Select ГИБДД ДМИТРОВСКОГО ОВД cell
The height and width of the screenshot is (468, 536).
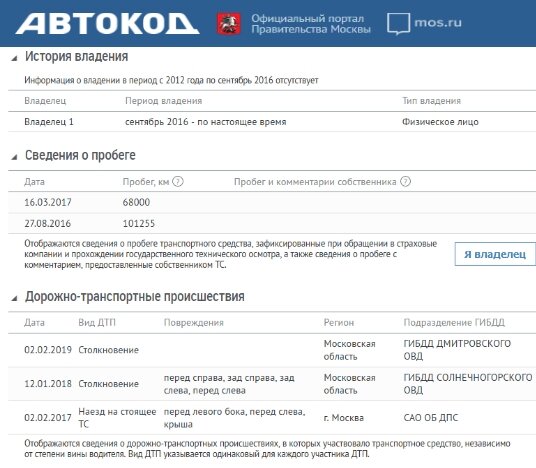(x=457, y=350)
